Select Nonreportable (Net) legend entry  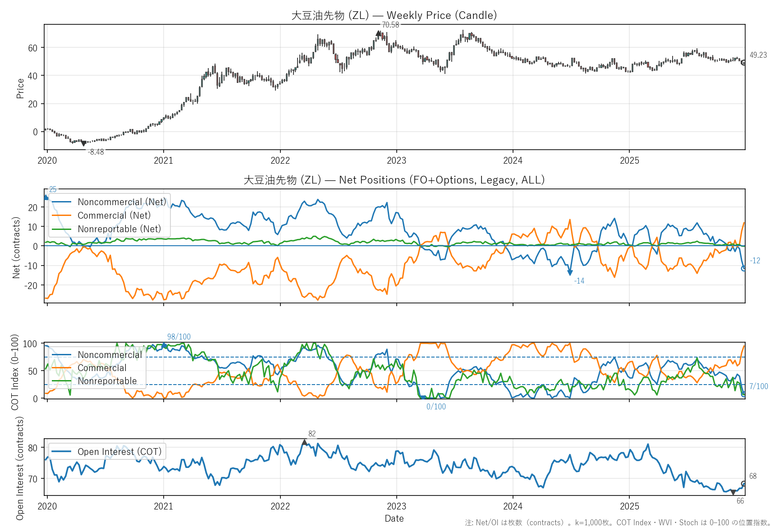click(x=119, y=229)
